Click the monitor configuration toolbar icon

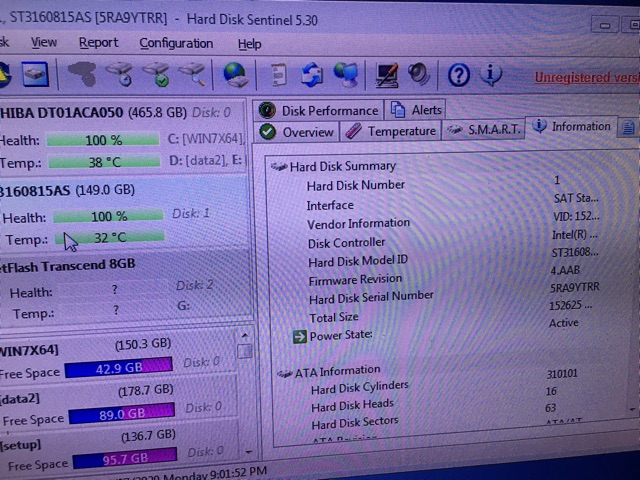(387, 75)
